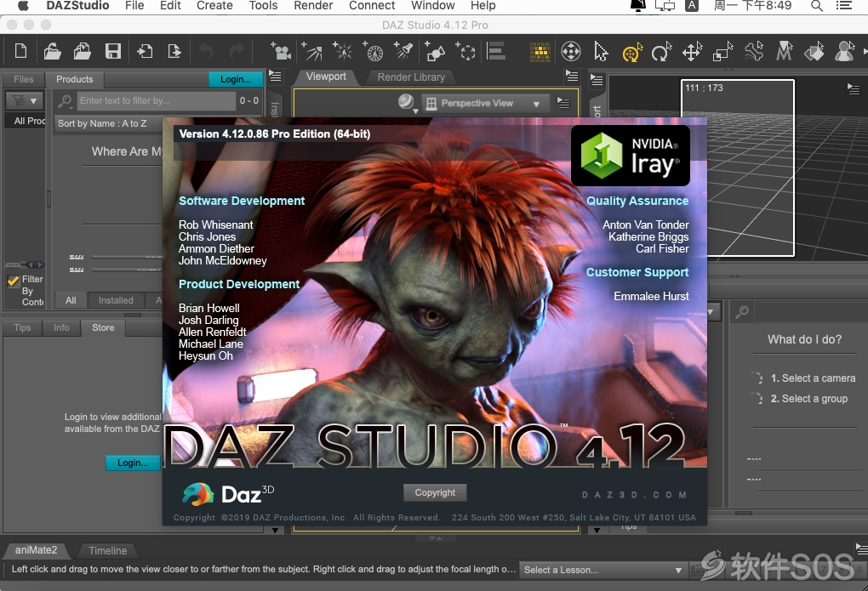
Task: Open the Info tab
Action: point(61,327)
